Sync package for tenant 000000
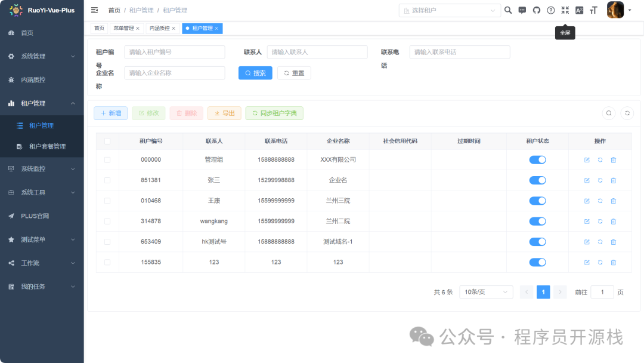 point(600,160)
